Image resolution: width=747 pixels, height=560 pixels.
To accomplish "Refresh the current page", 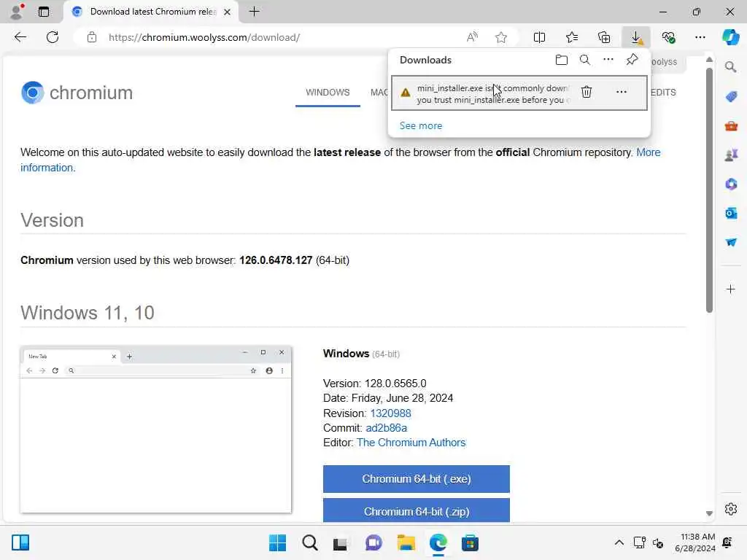I will tap(53, 37).
